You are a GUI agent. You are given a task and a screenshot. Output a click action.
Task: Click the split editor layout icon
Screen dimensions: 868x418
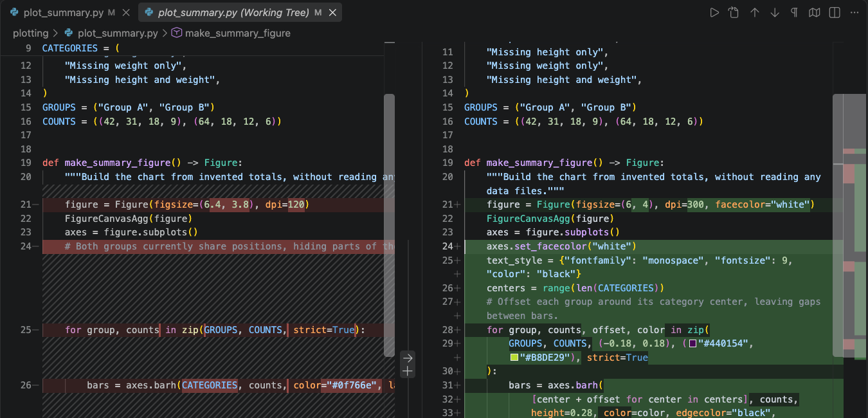pos(835,13)
